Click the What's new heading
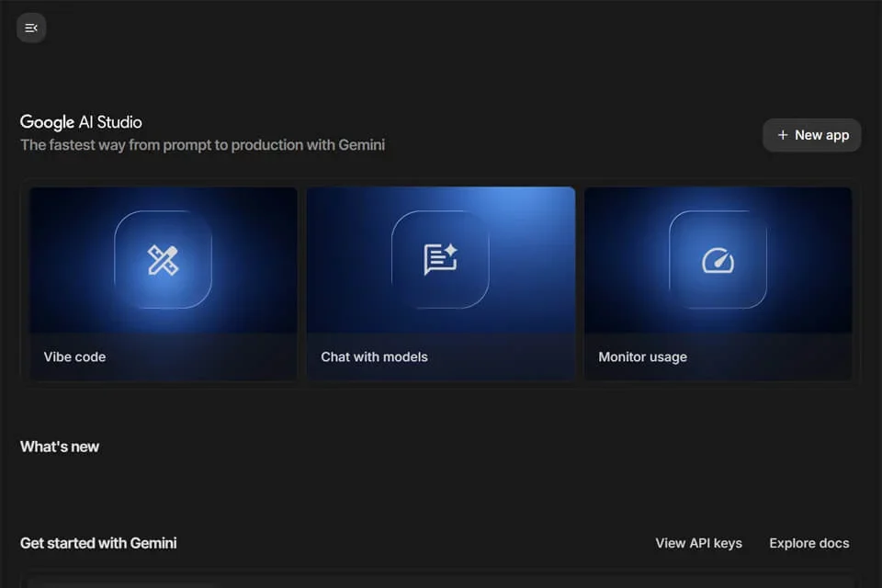This screenshot has width=882, height=588. (60, 447)
